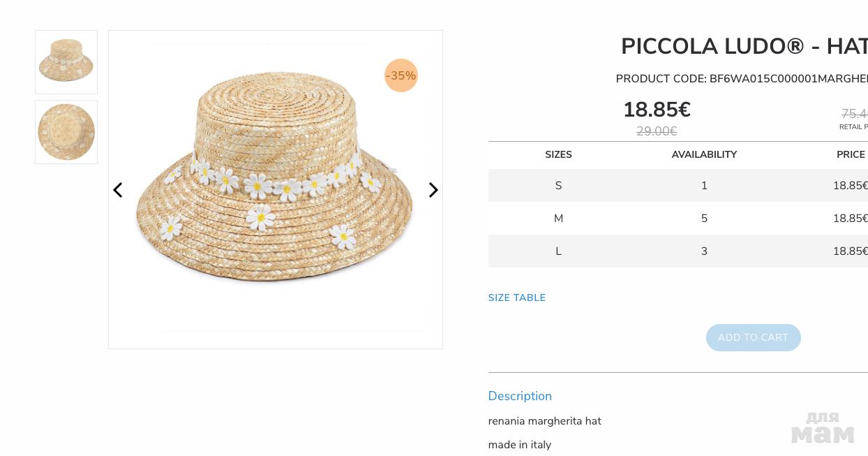Click the watermark logo in bottom corner
This screenshot has height=456, width=868.
pyautogui.click(x=823, y=427)
